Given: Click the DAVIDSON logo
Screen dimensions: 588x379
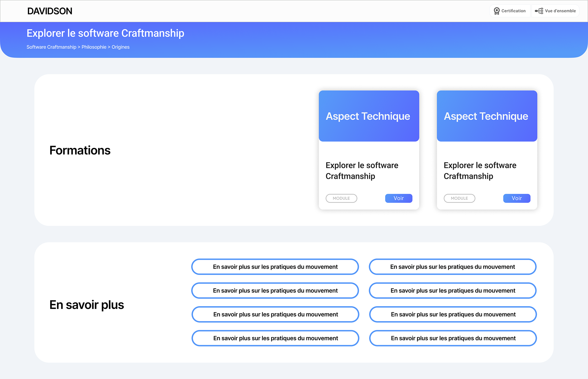Looking at the screenshot, I should (50, 11).
